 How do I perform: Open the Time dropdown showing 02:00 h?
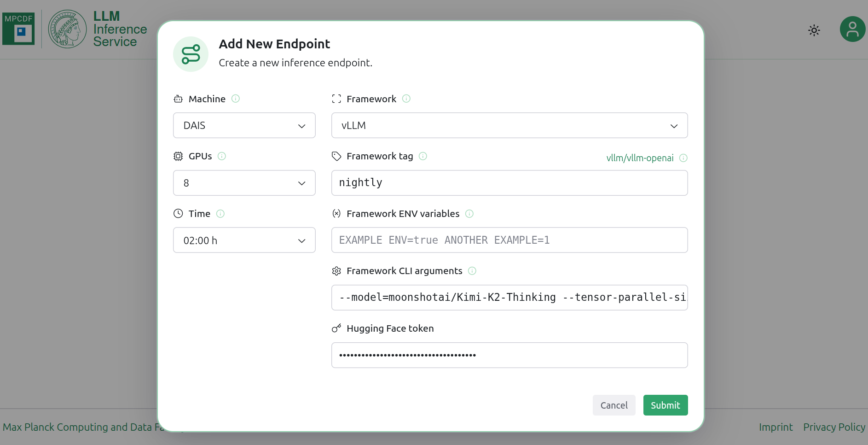pos(244,240)
